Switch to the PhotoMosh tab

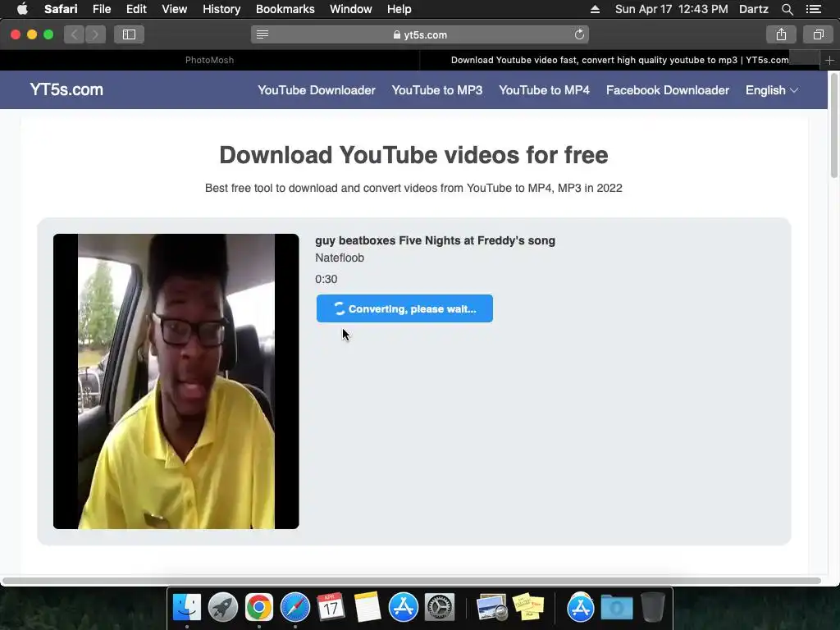point(209,60)
